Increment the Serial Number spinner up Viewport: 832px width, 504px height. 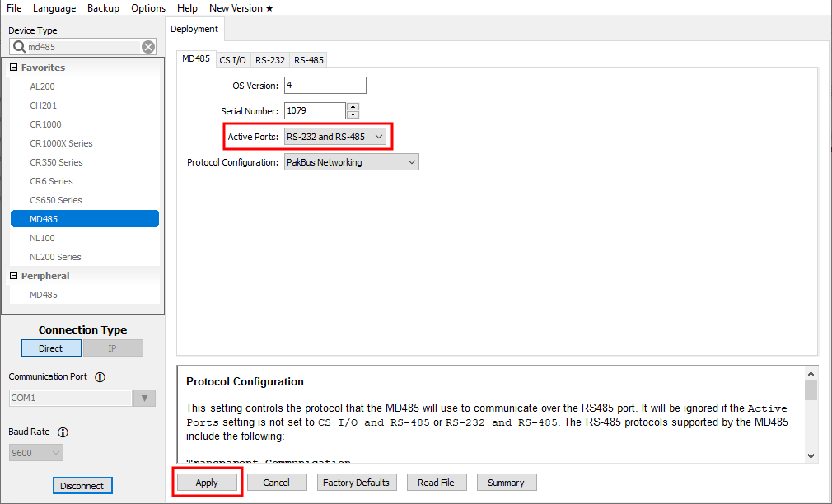coord(353,106)
